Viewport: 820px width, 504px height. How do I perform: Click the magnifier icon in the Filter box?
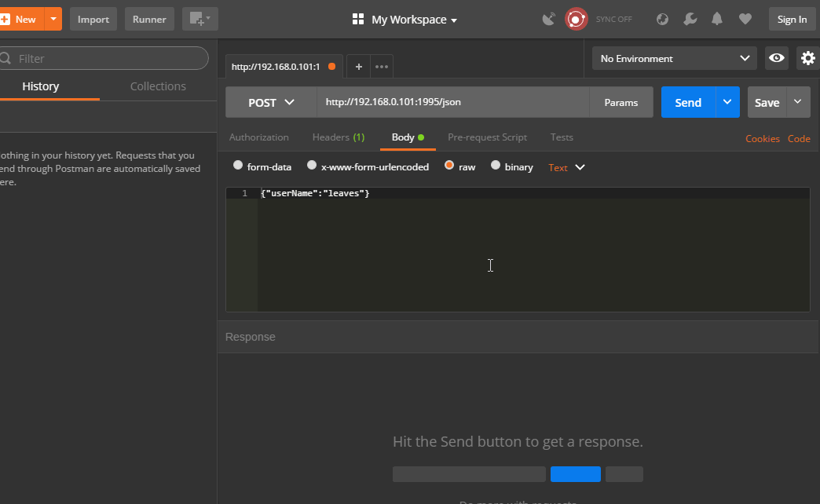pos(5,58)
